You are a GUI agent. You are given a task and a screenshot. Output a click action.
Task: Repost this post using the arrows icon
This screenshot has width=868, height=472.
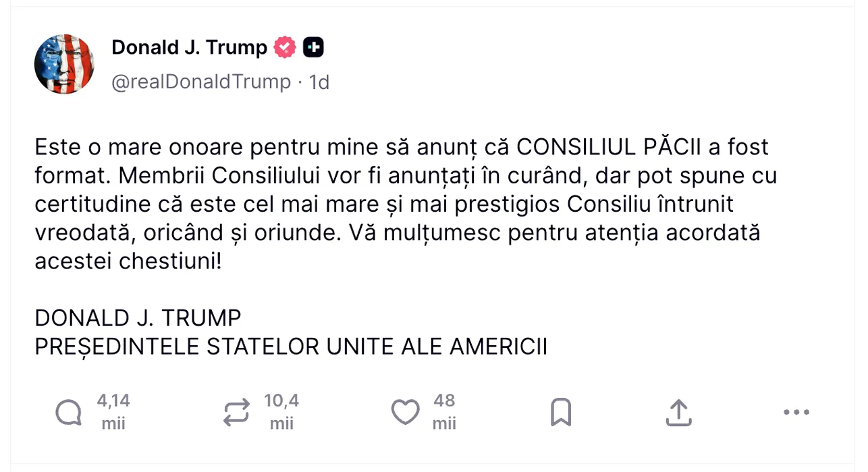pyautogui.click(x=236, y=412)
